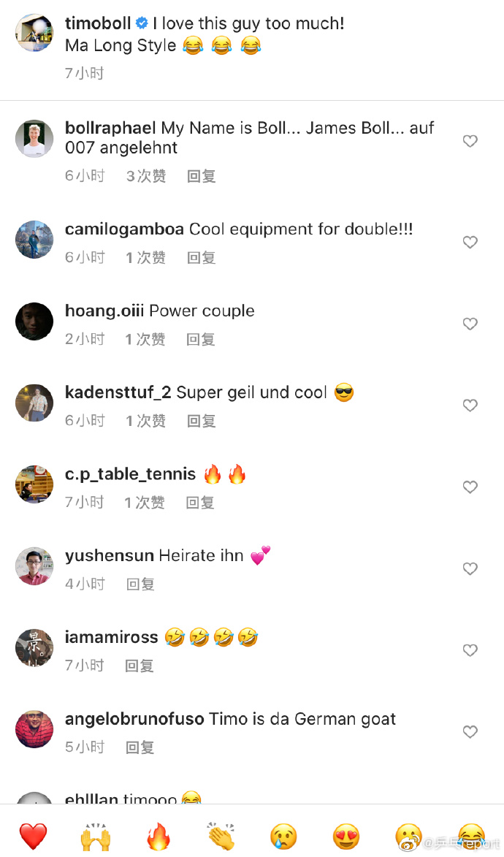Reply to angelobrunofuso's comment

[x=140, y=747]
